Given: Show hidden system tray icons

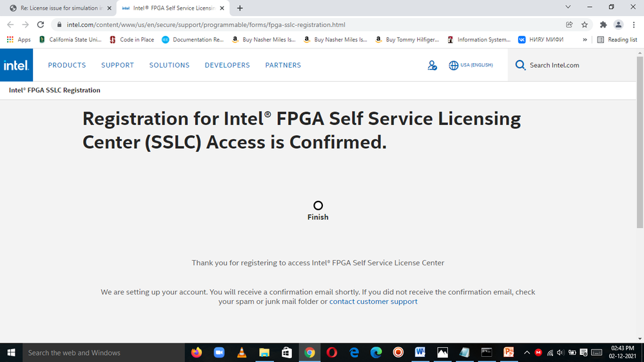Looking at the screenshot, I should (x=527, y=352).
